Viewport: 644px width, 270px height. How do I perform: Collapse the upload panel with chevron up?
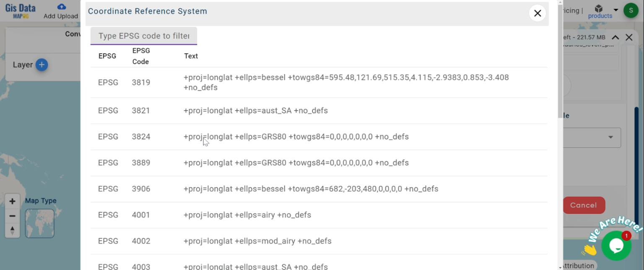click(615, 37)
